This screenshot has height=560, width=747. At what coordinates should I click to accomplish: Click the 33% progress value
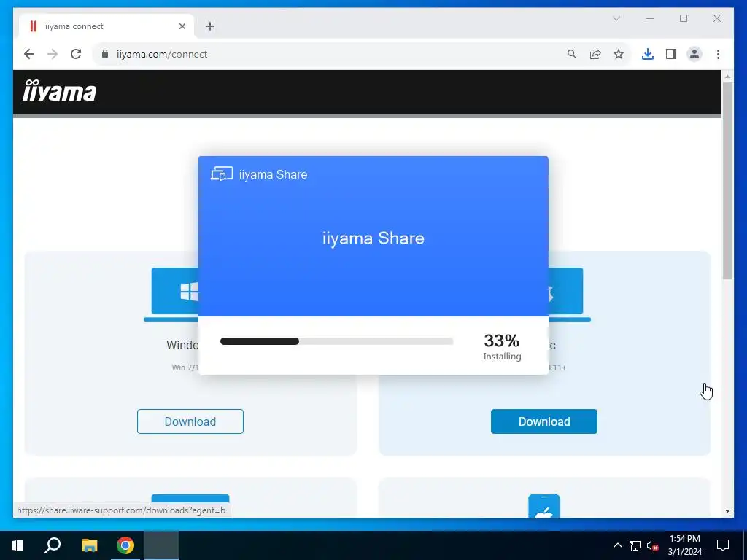[x=502, y=341]
